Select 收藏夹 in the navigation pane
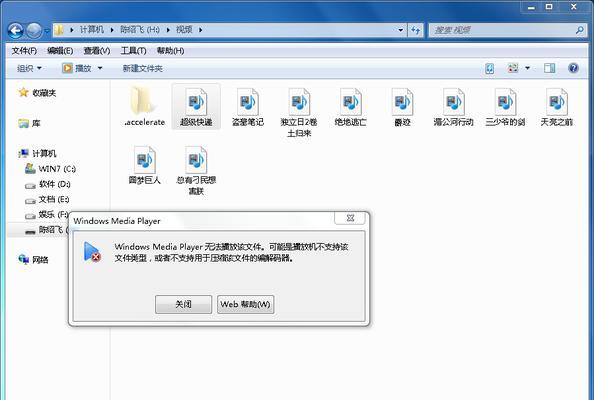 tap(44, 93)
